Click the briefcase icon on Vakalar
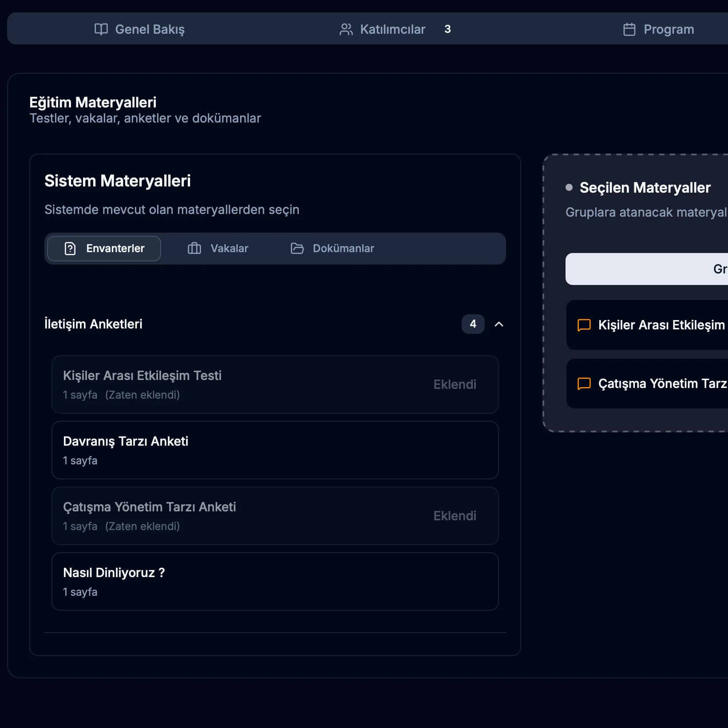This screenshot has width=728, height=728. pos(194,249)
